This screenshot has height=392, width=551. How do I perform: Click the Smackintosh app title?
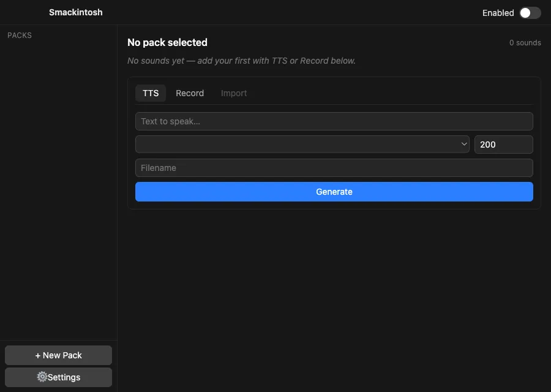[75, 12]
